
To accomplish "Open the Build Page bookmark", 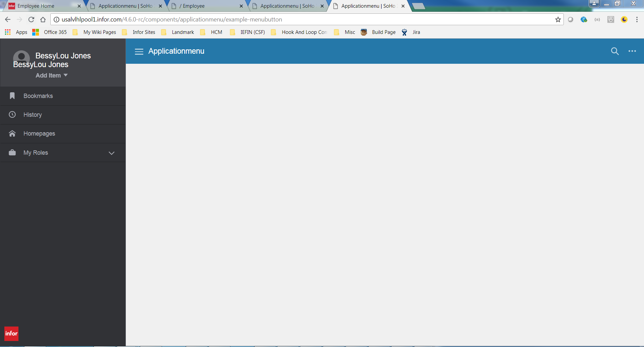I will (x=378, y=32).
